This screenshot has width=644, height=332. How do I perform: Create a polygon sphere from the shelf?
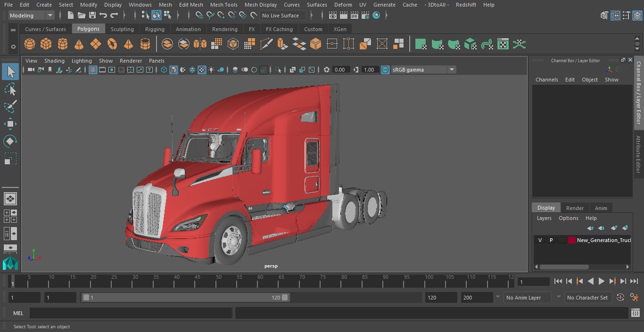coord(30,44)
